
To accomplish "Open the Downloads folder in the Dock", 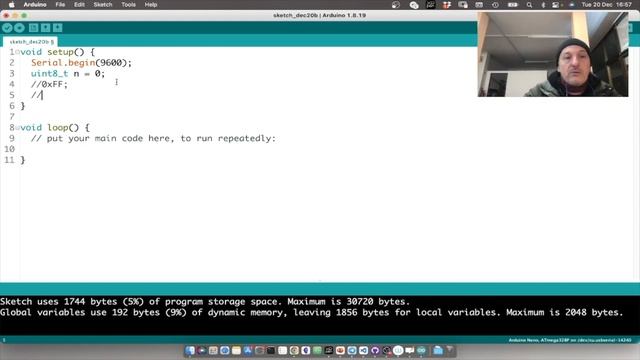I will 438,350.
